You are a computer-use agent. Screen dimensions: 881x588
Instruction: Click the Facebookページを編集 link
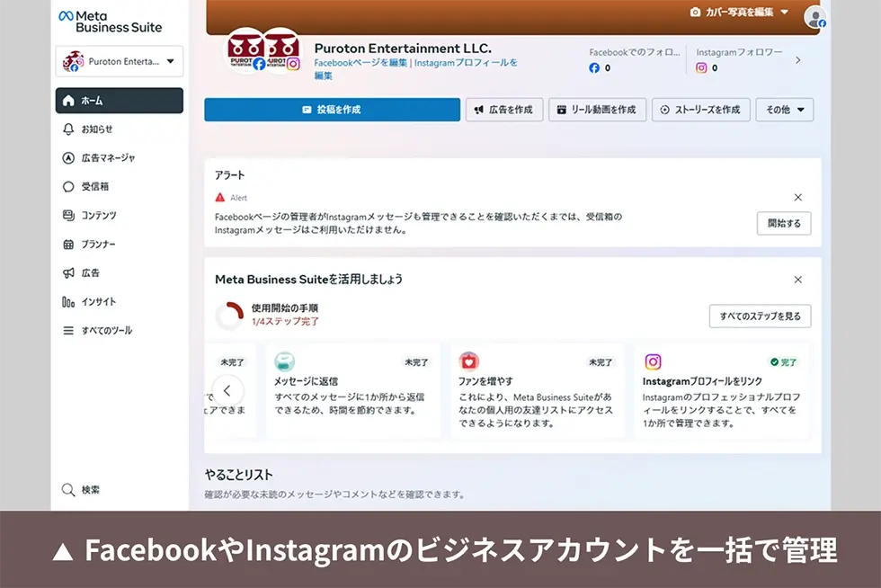pos(360,62)
